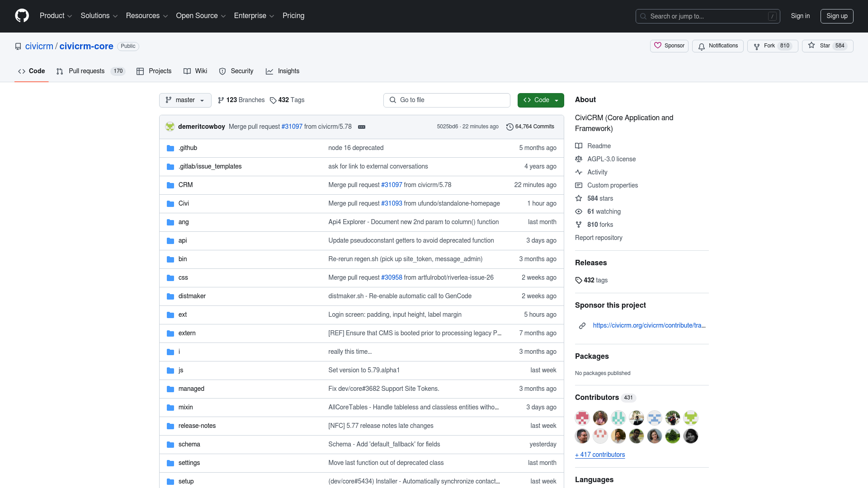The width and height of the screenshot is (868, 488).
Task: Click the Sponsor heart icon
Action: [x=658, y=46]
